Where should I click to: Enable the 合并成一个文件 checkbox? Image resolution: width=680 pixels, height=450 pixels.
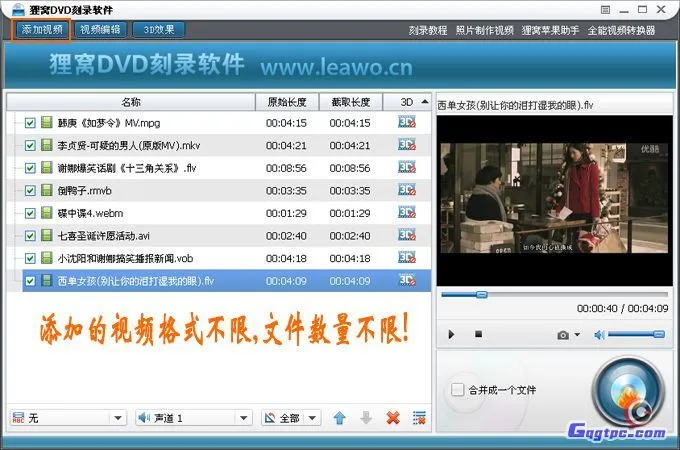pyautogui.click(x=458, y=389)
